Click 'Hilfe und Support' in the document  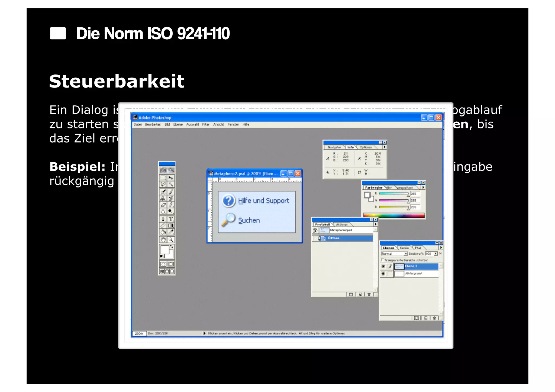coord(264,201)
